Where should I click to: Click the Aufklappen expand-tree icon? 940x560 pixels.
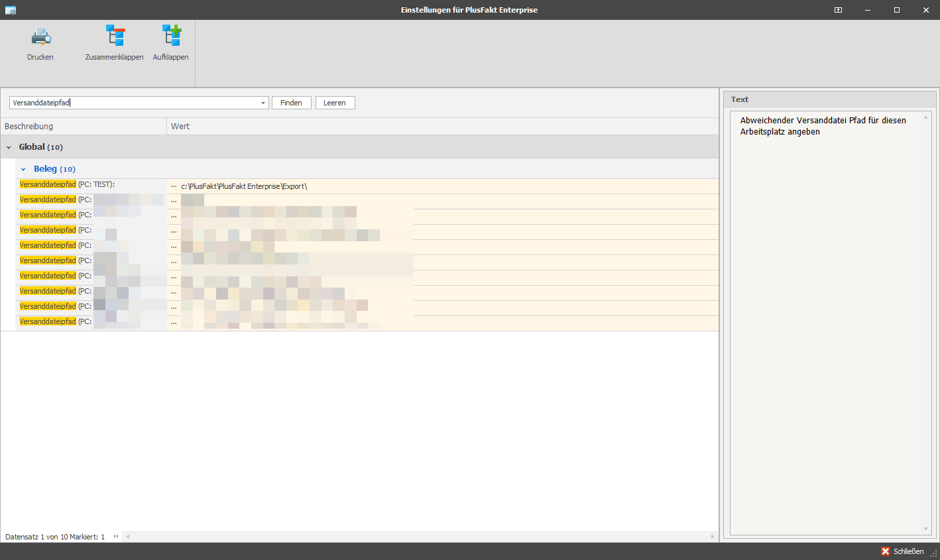pyautogui.click(x=172, y=35)
